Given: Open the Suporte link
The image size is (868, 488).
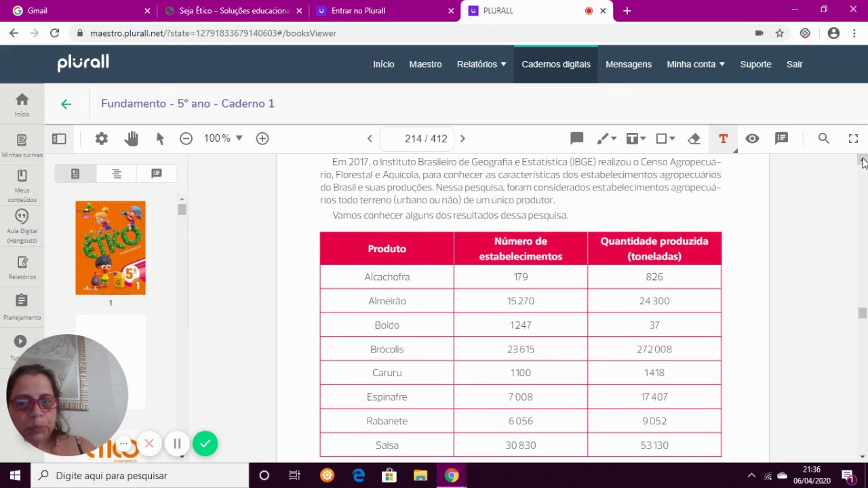Looking at the screenshot, I should [x=755, y=64].
